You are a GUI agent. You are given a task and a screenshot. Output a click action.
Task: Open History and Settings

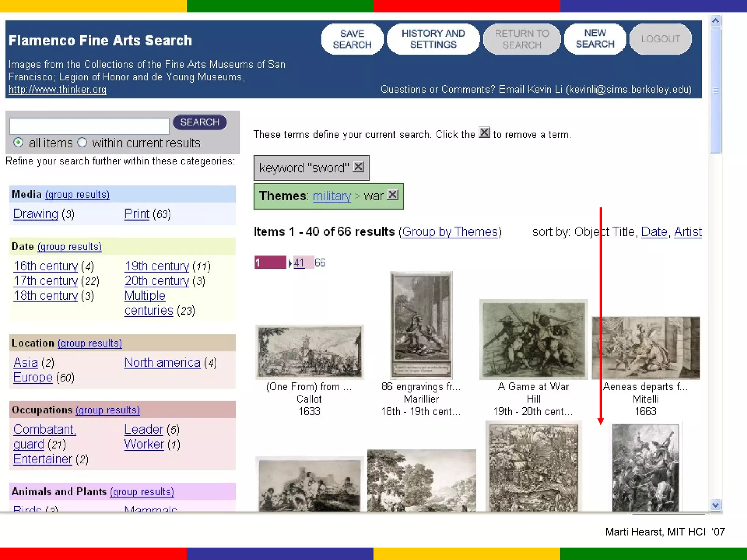tap(433, 39)
